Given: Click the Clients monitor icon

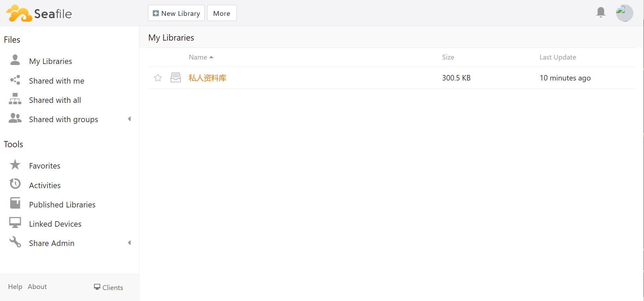Looking at the screenshot, I should point(97,287).
